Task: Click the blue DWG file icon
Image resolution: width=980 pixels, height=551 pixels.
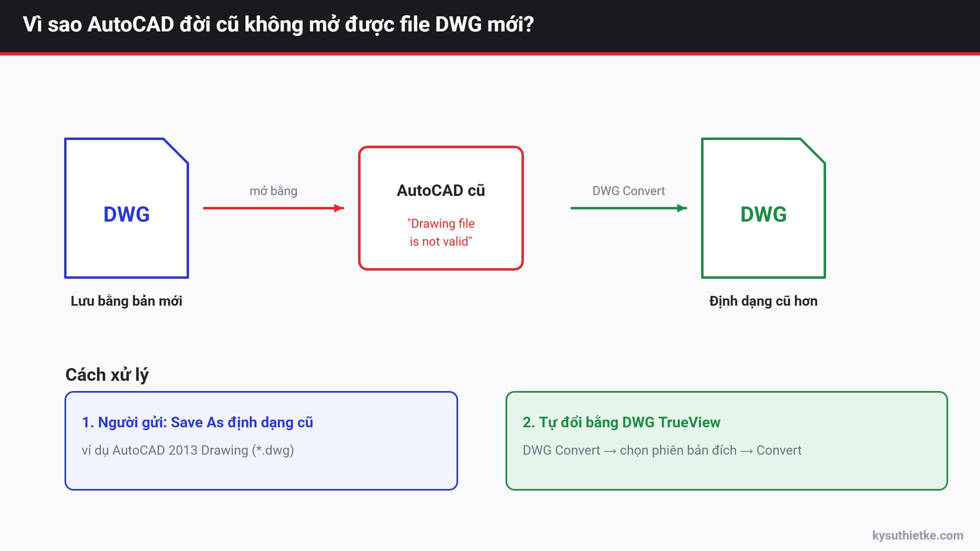Action: [127, 208]
